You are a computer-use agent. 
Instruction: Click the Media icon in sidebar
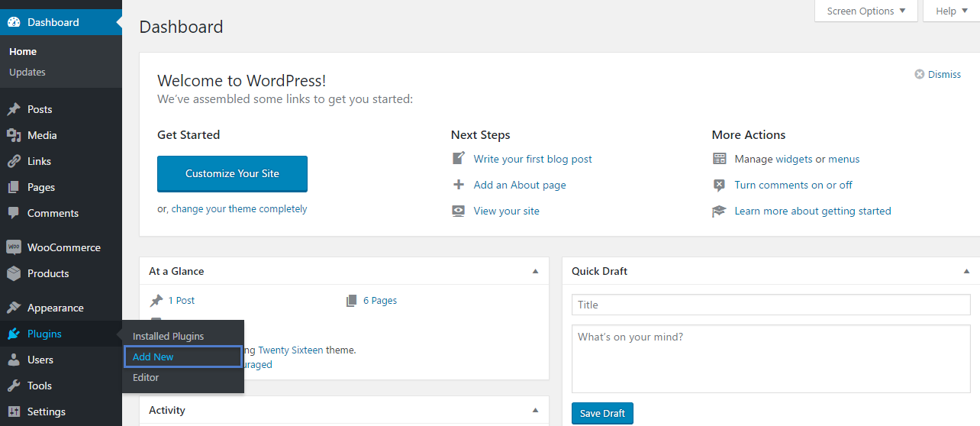14,135
